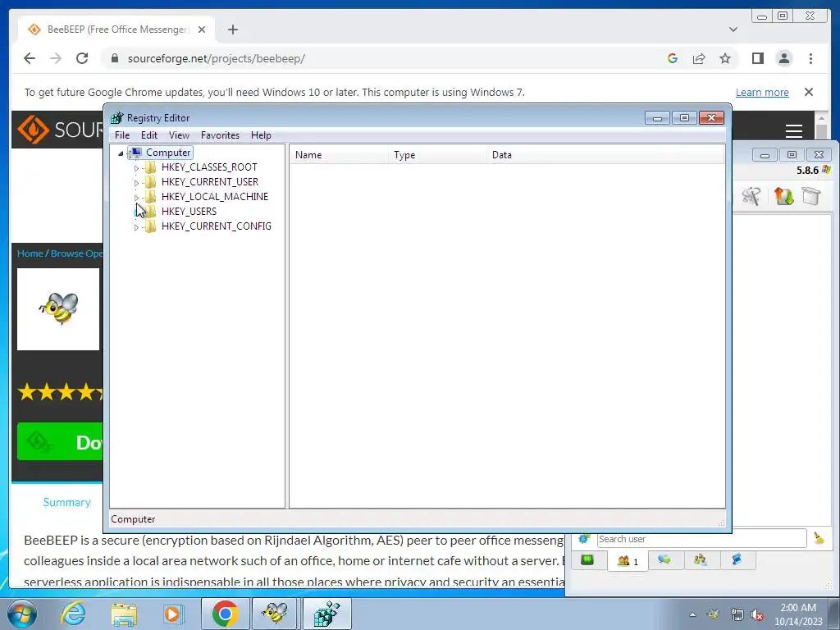Click the Google icon in Chrome address bar
This screenshot has height=630, width=840.
tap(673, 58)
